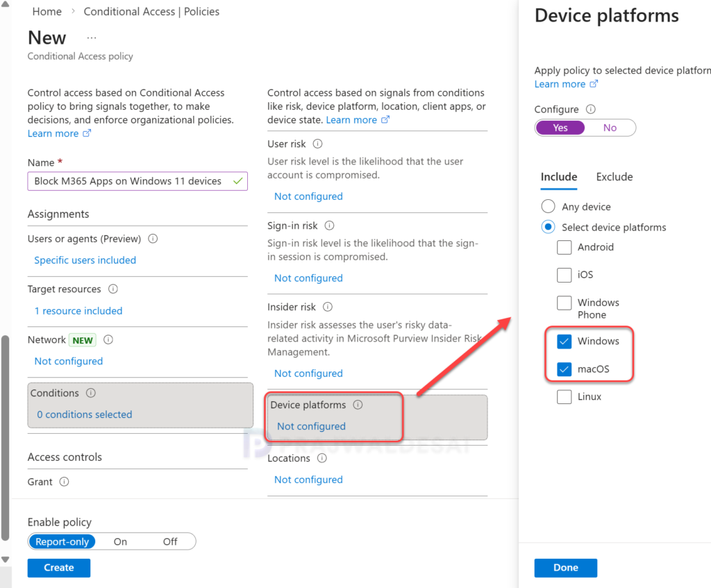Check the Windows Phone checkbox
This screenshot has width=711, height=588.
click(x=564, y=303)
